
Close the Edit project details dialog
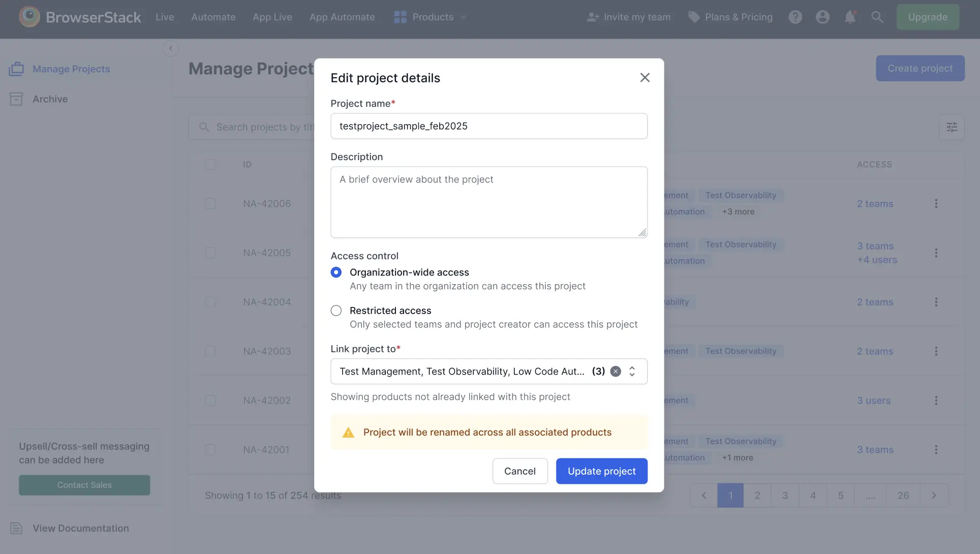click(645, 78)
